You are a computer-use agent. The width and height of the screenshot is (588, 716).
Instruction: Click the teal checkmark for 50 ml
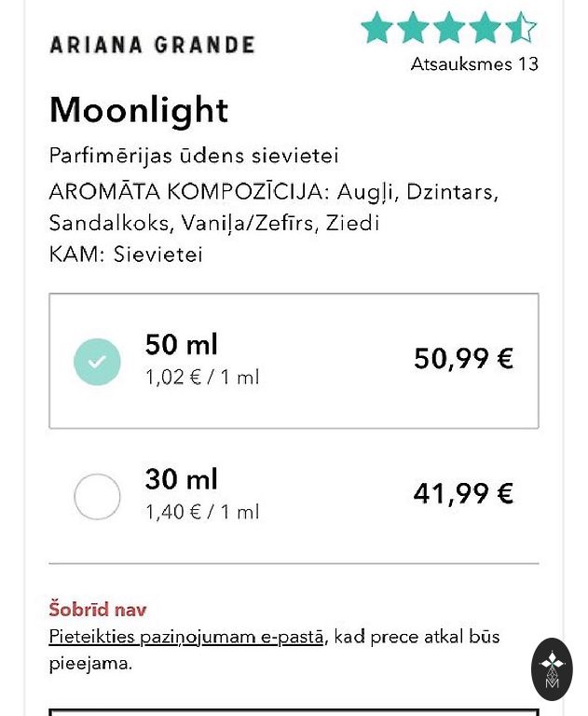coord(97,362)
